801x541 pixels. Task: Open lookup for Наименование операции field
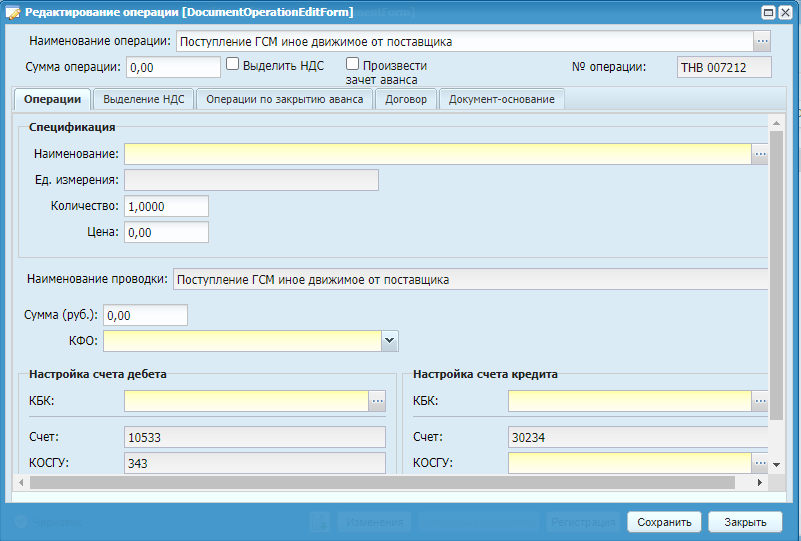pos(762,41)
